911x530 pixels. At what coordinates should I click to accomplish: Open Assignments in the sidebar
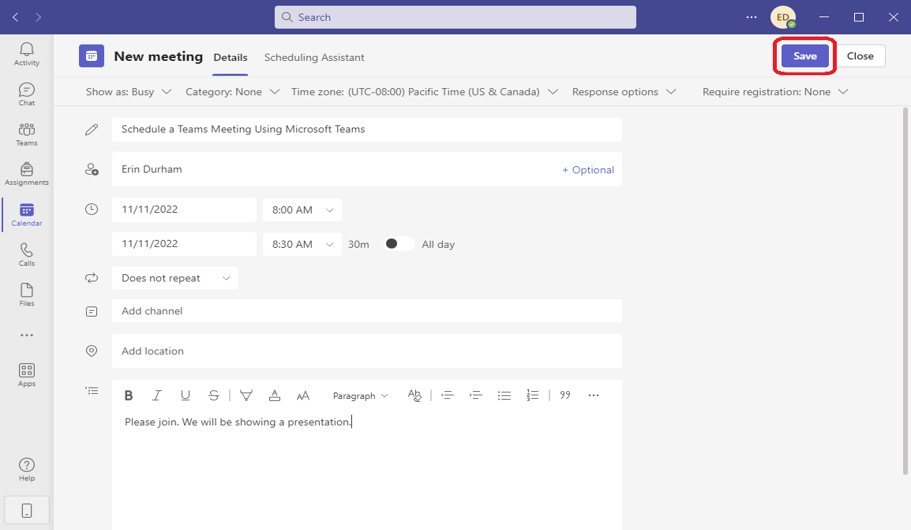click(x=27, y=174)
